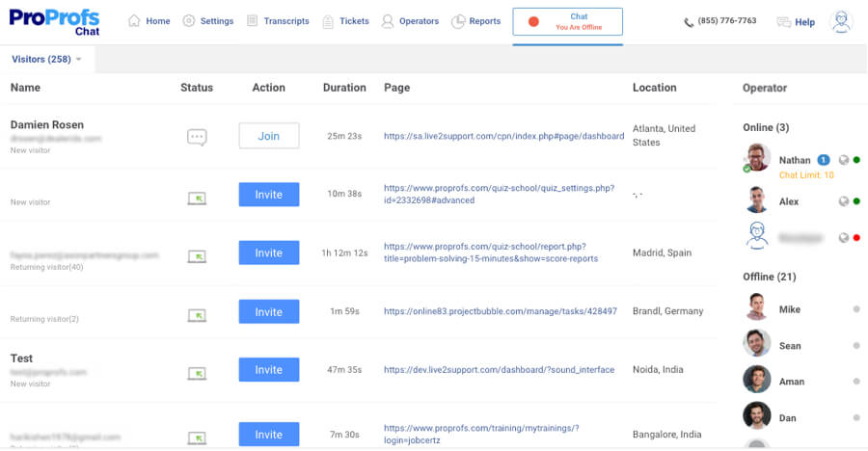Click the (855) 776-7763 phone number

[x=727, y=20]
